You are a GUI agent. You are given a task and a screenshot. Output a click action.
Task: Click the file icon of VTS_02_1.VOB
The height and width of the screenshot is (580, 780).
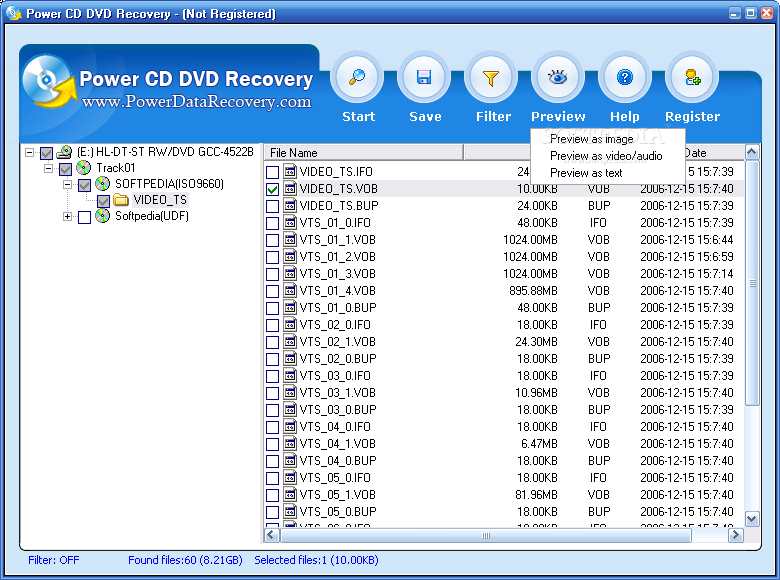[290, 342]
